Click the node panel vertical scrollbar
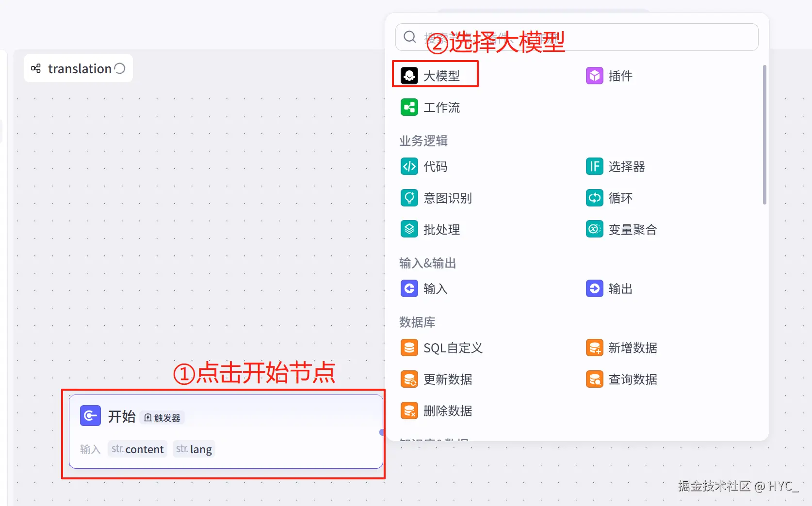812x506 pixels. [x=764, y=135]
